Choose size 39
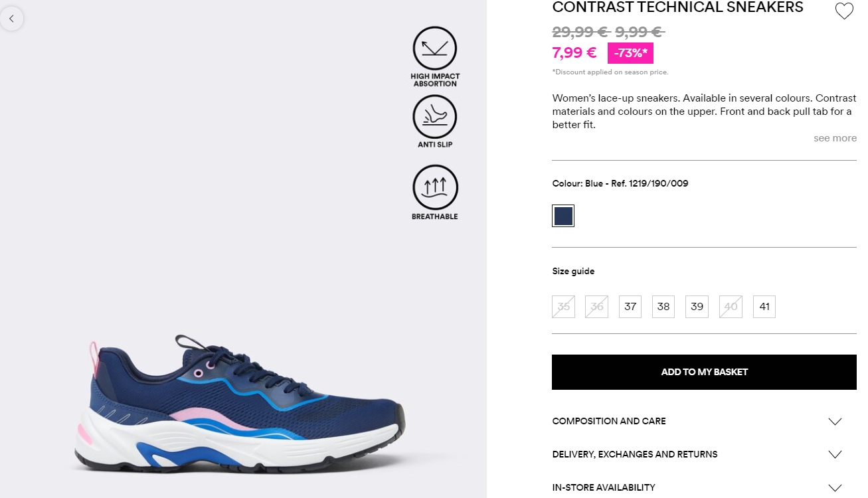This screenshot has width=868, height=498. [697, 307]
